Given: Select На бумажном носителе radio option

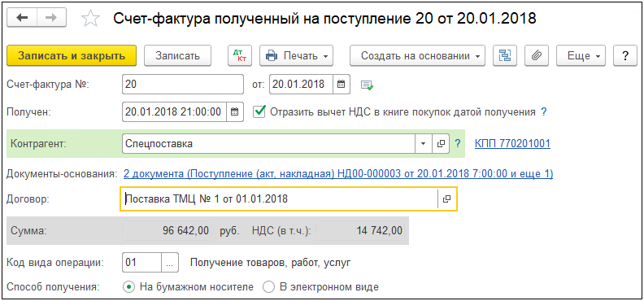Looking at the screenshot, I should tap(129, 286).
